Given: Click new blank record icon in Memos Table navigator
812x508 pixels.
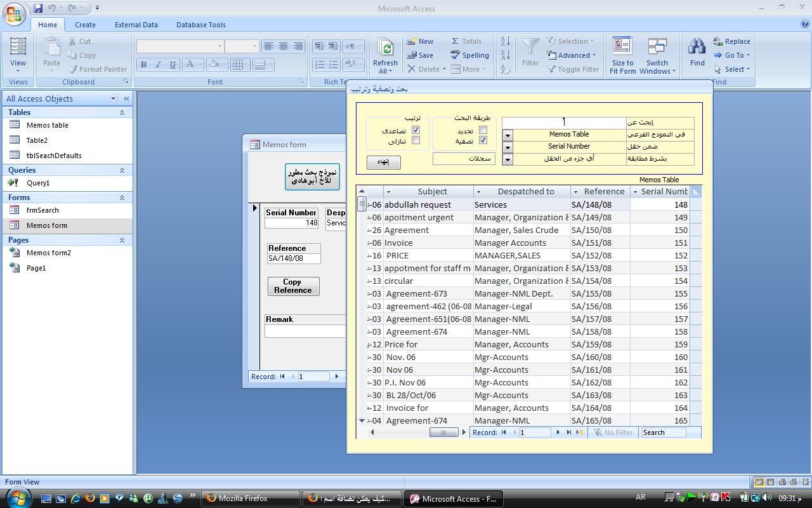Looking at the screenshot, I should click(x=579, y=432).
